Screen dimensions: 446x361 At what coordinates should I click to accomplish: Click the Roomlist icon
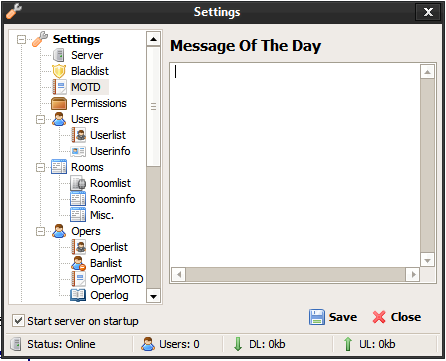(x=78, y=183)
